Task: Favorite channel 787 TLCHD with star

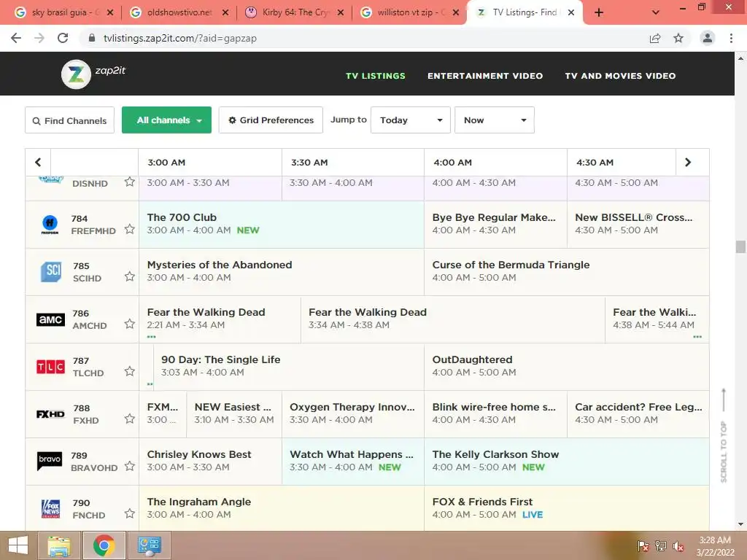Action: click(x=130, y=371)
